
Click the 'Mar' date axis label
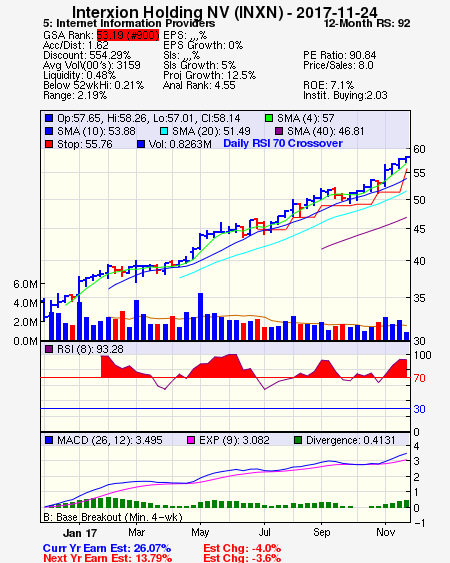(136, 532)
